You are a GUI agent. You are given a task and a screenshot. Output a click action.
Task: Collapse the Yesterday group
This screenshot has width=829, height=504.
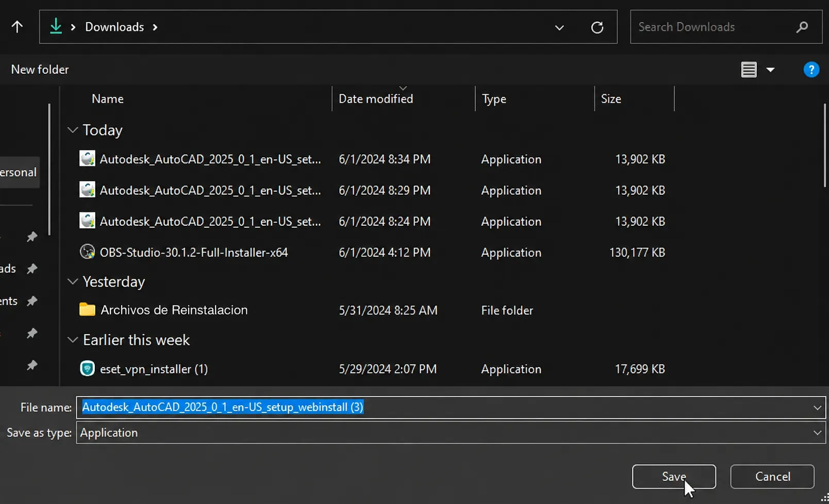coord(73,281)
